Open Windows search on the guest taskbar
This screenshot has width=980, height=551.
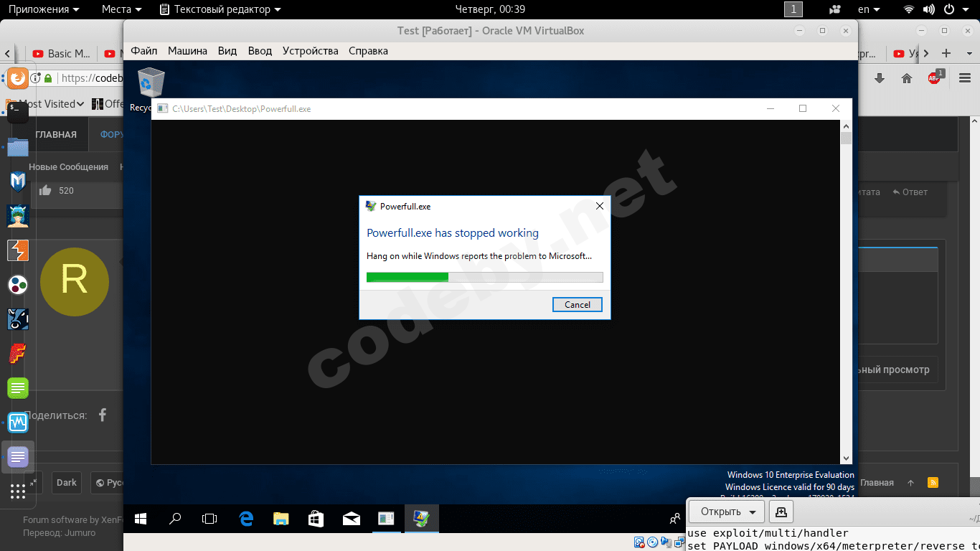click(175, 519)
